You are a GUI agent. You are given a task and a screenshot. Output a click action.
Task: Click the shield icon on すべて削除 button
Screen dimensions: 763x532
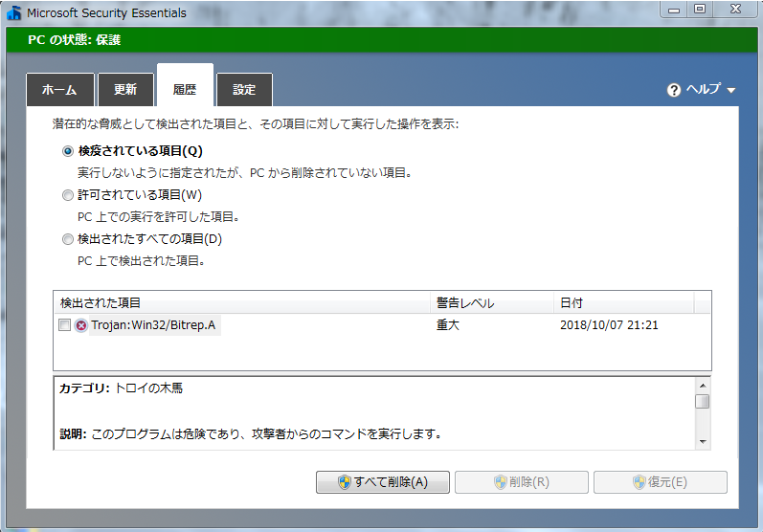345,482
